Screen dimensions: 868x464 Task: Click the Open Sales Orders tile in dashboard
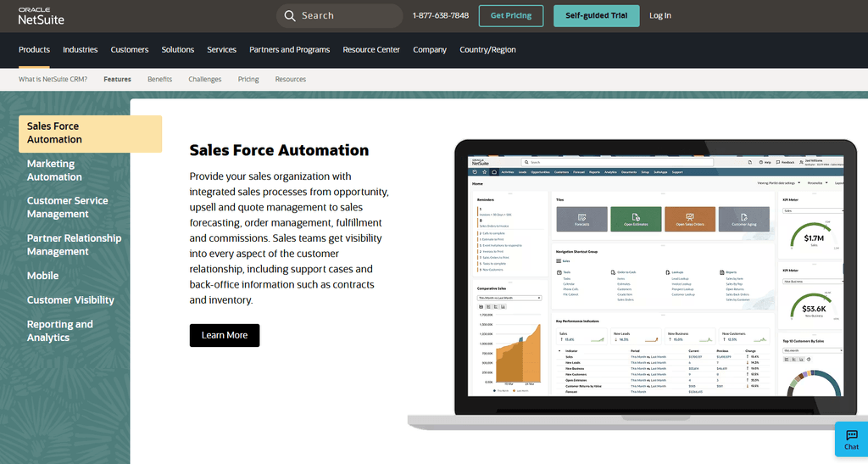click(x=690, y=219)
